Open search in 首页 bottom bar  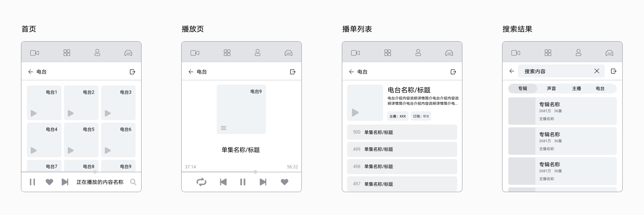coord(133,182)
